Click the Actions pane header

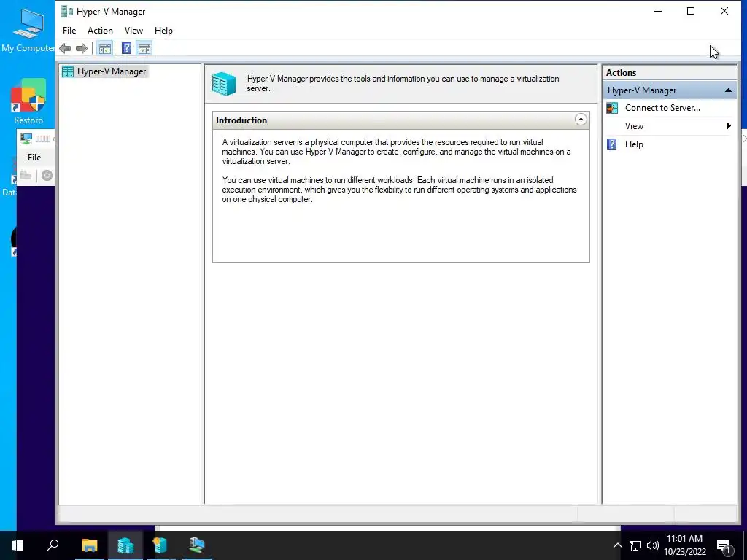pos(670,73)
